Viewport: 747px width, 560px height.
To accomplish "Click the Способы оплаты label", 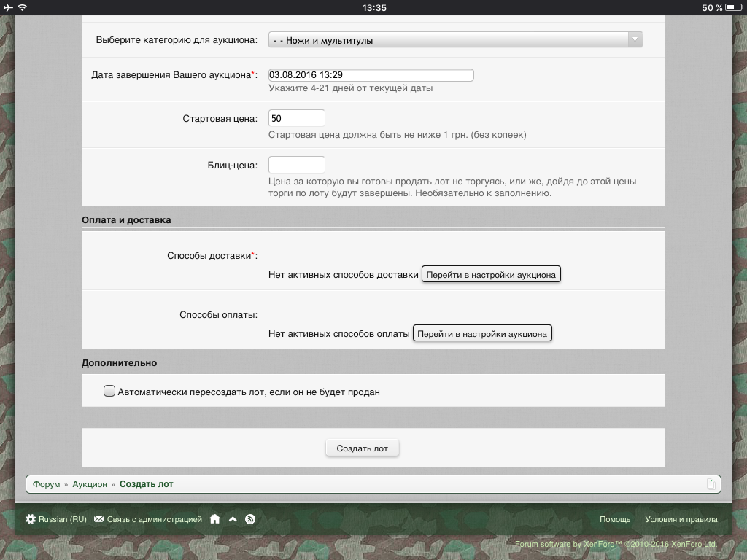I will click(x=218, y=315).
